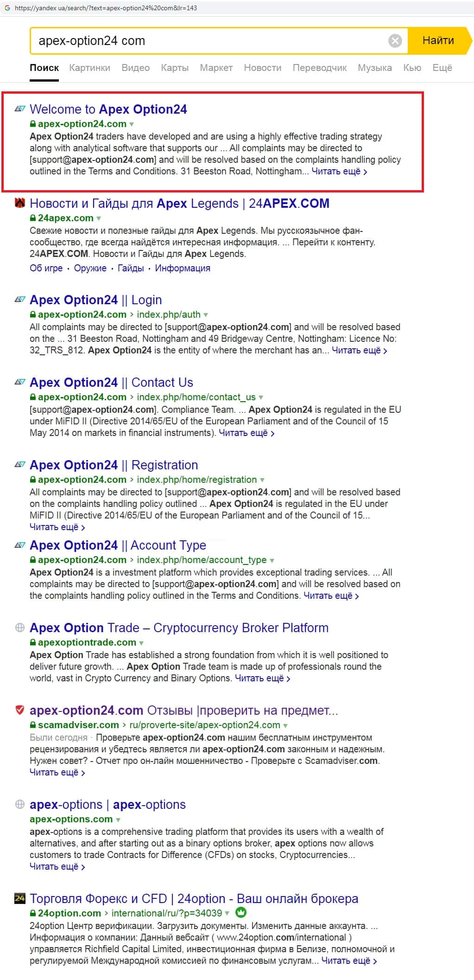
Task: Click the Оружие sitelink under 24apex
Action: tap(90, 268)
